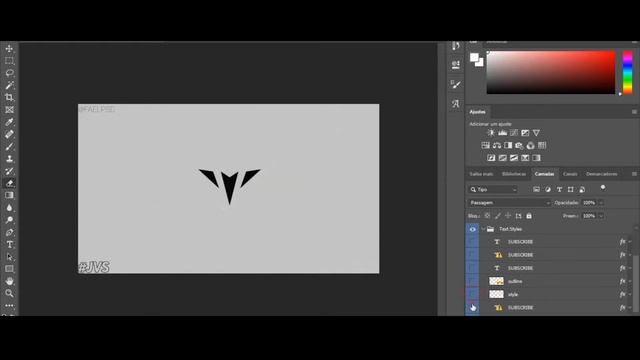Switch to the Canais tab
The image size is (640, 360).
click(570, 174)
